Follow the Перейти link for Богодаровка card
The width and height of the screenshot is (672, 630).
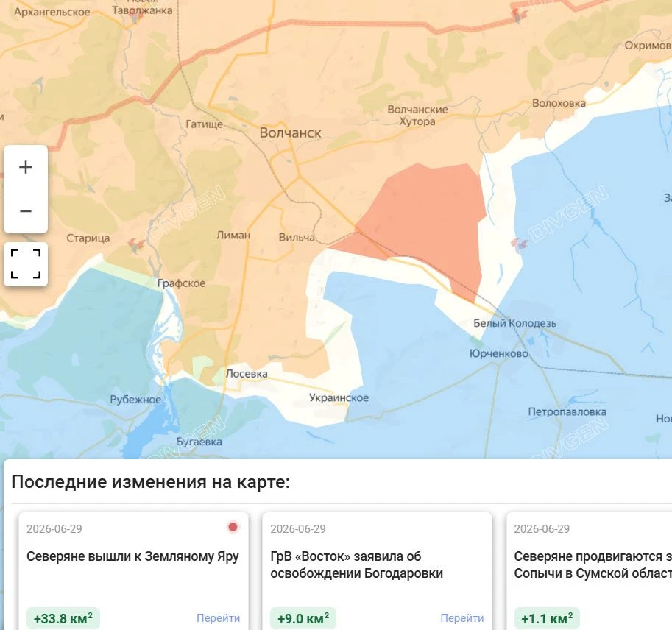coord(462,618)
